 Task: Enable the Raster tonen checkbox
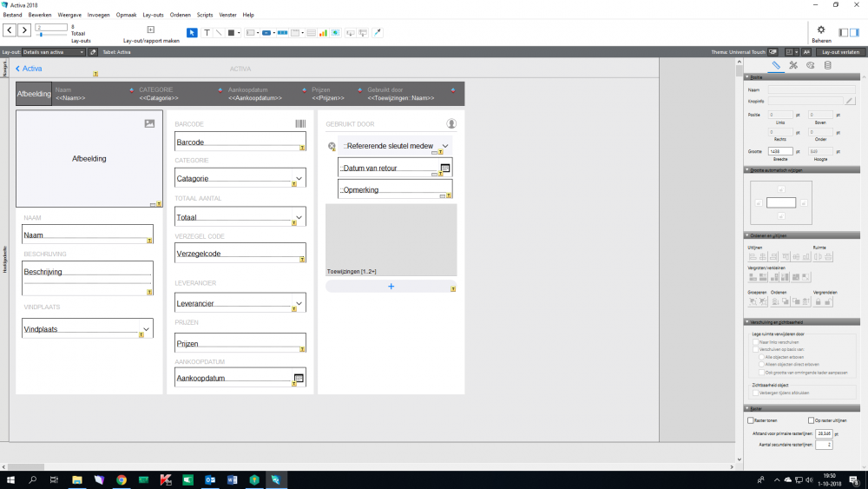pyautogui.click(x=751, y=420)
